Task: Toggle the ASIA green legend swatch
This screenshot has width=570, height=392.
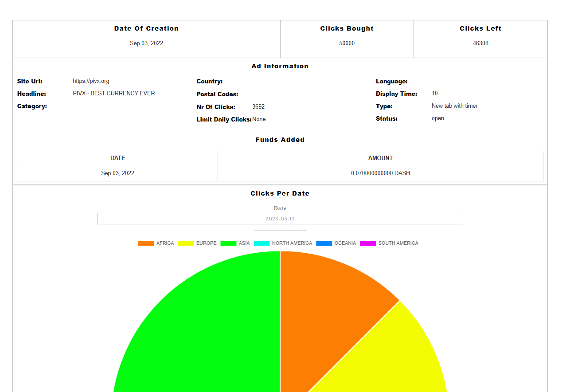Action: 228,243
